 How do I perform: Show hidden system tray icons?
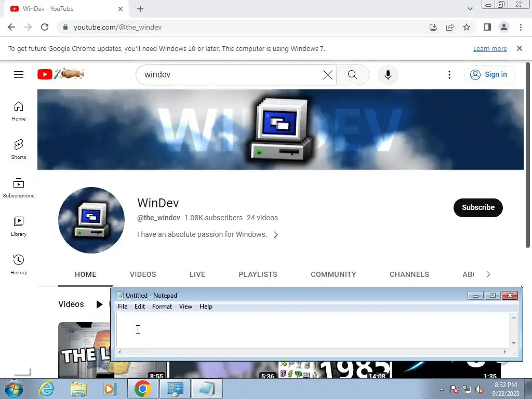[442, 390]
